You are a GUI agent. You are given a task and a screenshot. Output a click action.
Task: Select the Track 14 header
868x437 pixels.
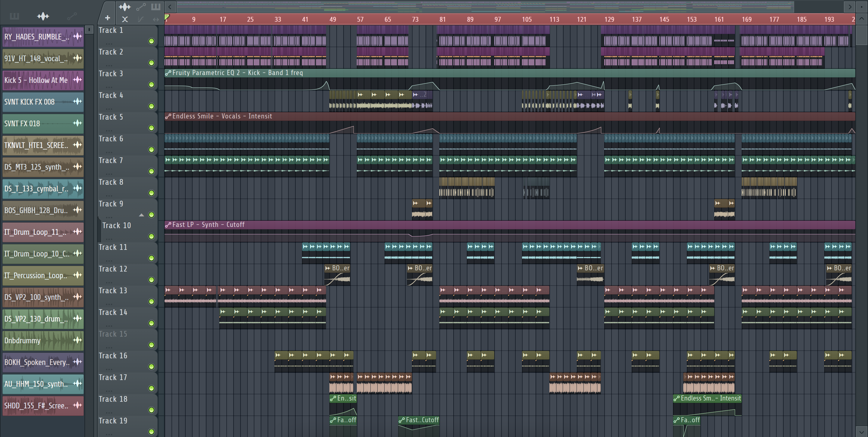[x=127, y=318]
